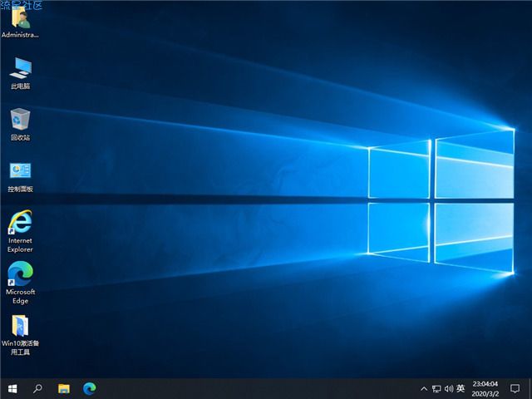
Task: Click the 回收站 label text
Action: [20, 137]
